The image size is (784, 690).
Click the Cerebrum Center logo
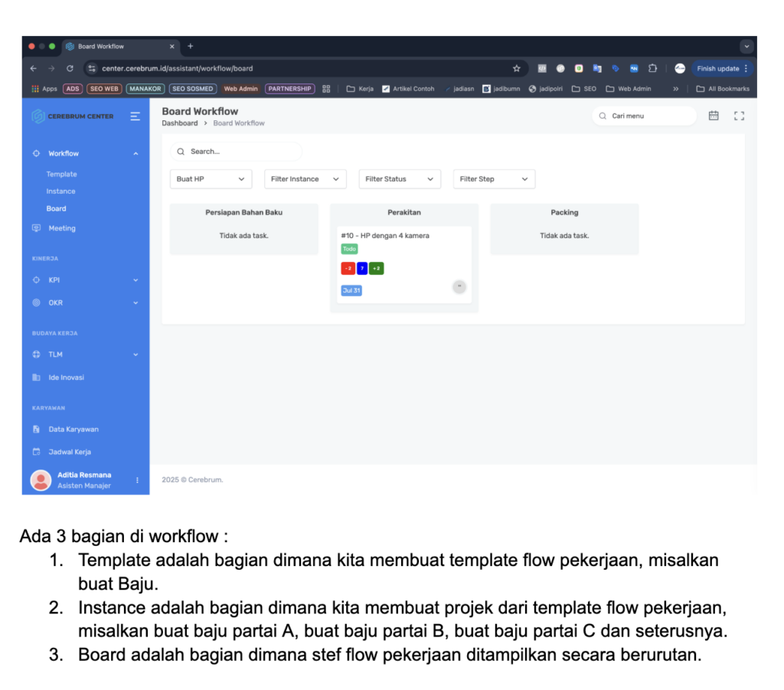pyautogui.click(x=73, y=116)
